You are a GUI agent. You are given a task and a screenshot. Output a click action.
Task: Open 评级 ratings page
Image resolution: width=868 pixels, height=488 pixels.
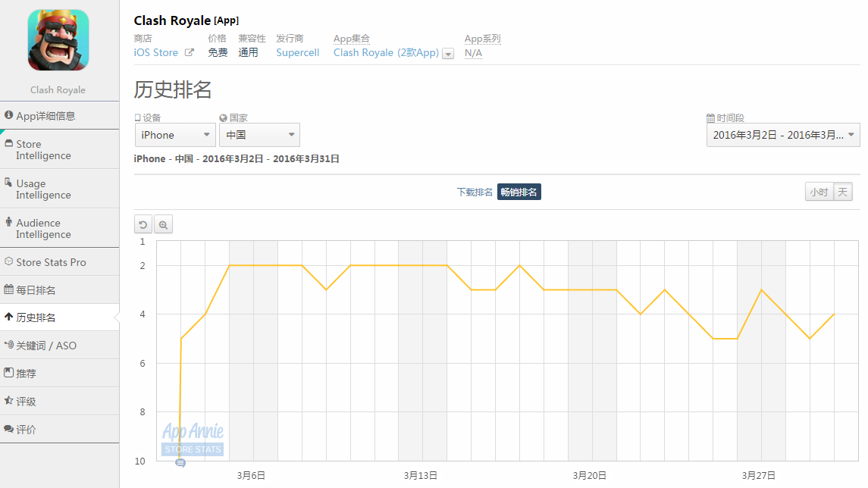[x=59, y=401]
